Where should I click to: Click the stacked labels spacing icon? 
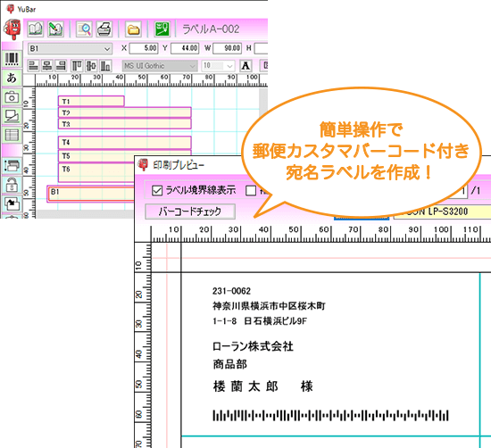12,166
